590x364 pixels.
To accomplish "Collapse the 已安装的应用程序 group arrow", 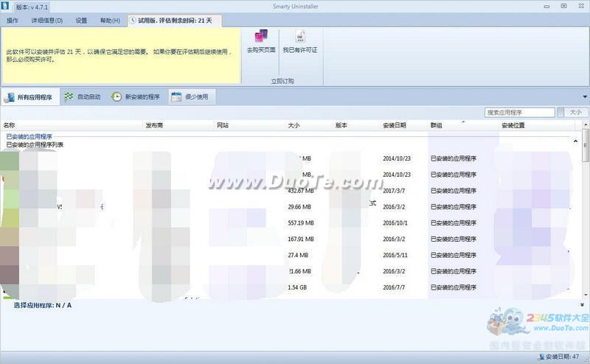I will (x=575, y=141).
